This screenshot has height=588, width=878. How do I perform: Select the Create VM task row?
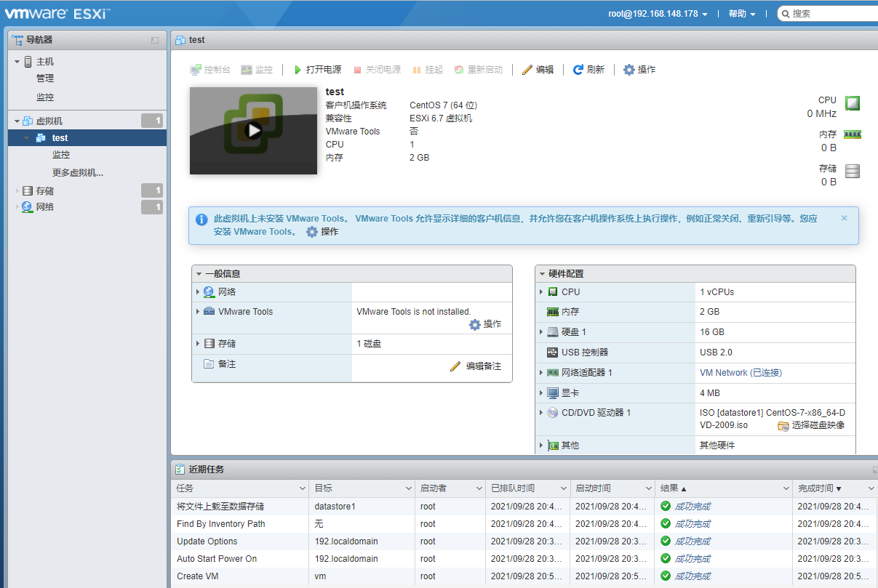(524, 576)
